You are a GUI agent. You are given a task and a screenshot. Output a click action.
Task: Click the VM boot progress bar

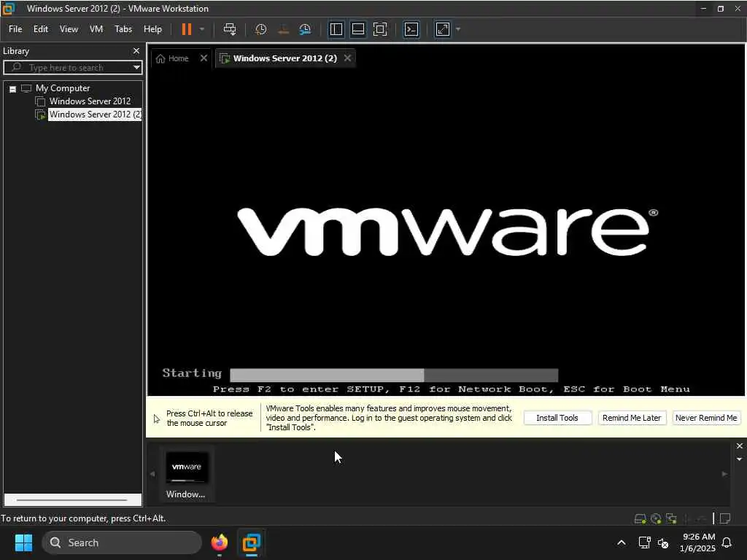[x=394, y=375]
